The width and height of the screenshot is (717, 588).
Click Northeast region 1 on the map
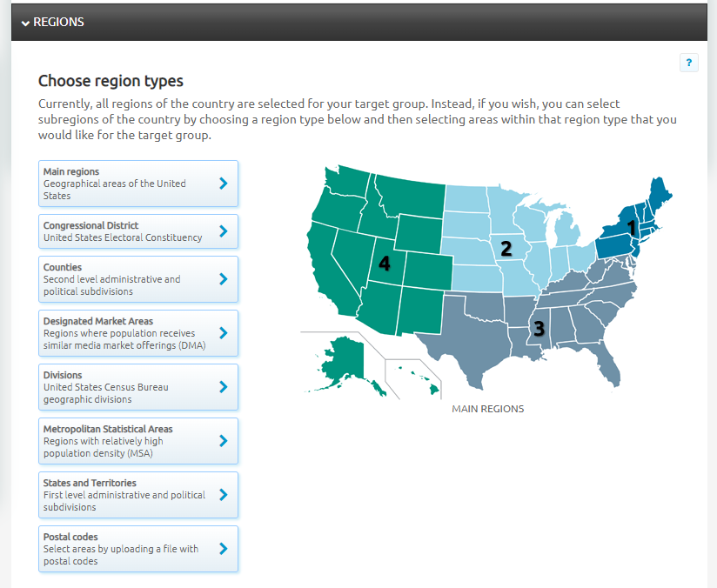633,226
